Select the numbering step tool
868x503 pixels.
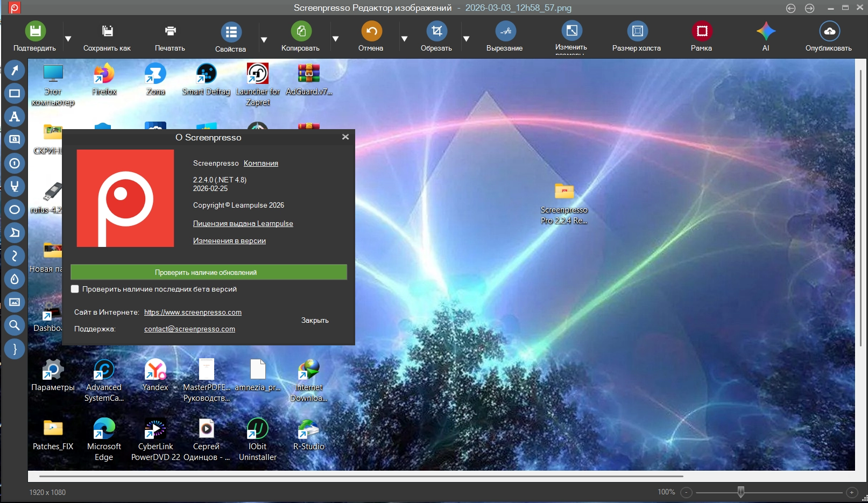[x=15, y=163]
